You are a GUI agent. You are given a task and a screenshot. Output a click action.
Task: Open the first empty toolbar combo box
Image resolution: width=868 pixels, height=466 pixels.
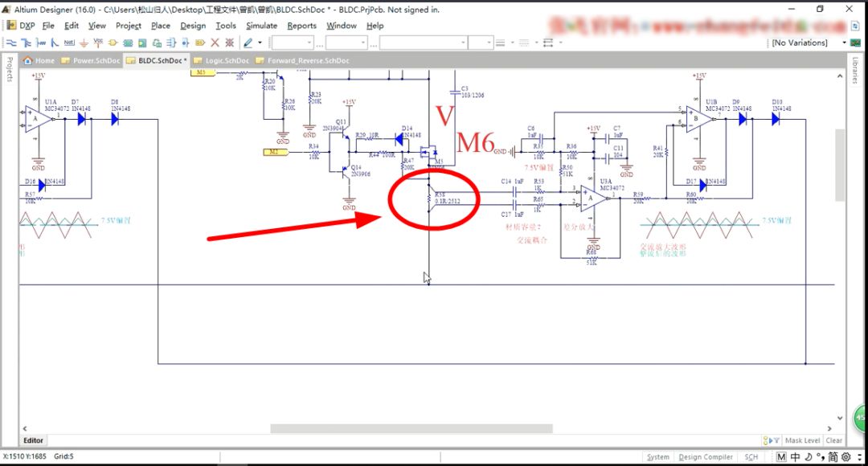point(293,43)
